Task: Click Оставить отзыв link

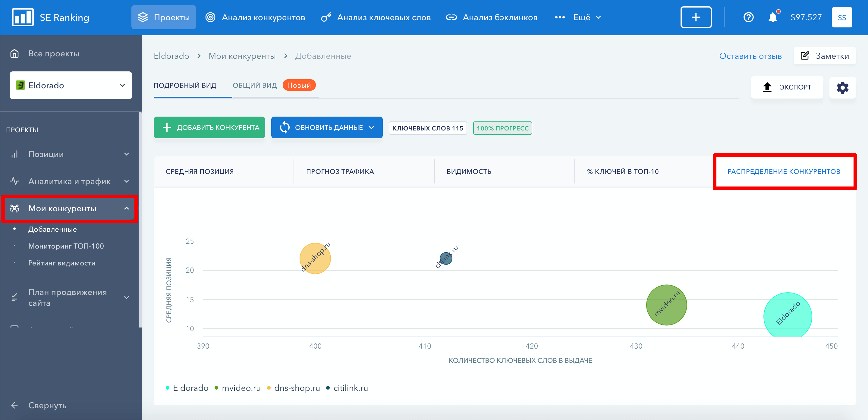Action: tap(750, 56)
